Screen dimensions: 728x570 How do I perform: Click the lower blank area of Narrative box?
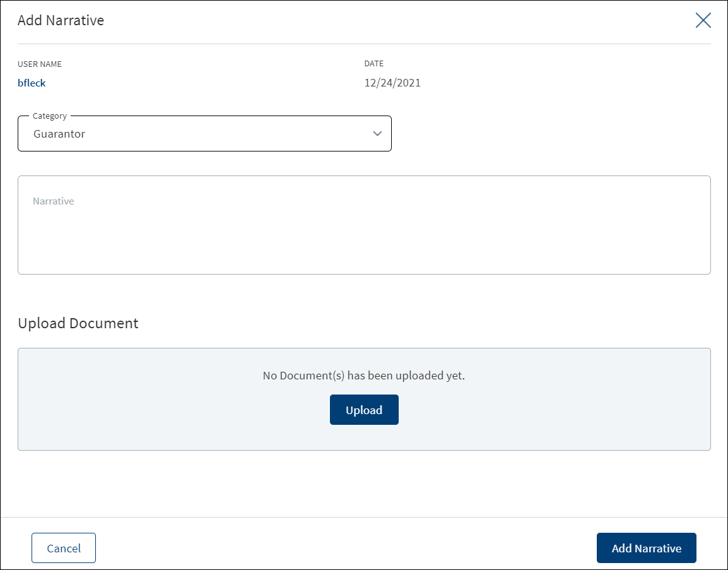pyautogui.click(x=364, y=251)
